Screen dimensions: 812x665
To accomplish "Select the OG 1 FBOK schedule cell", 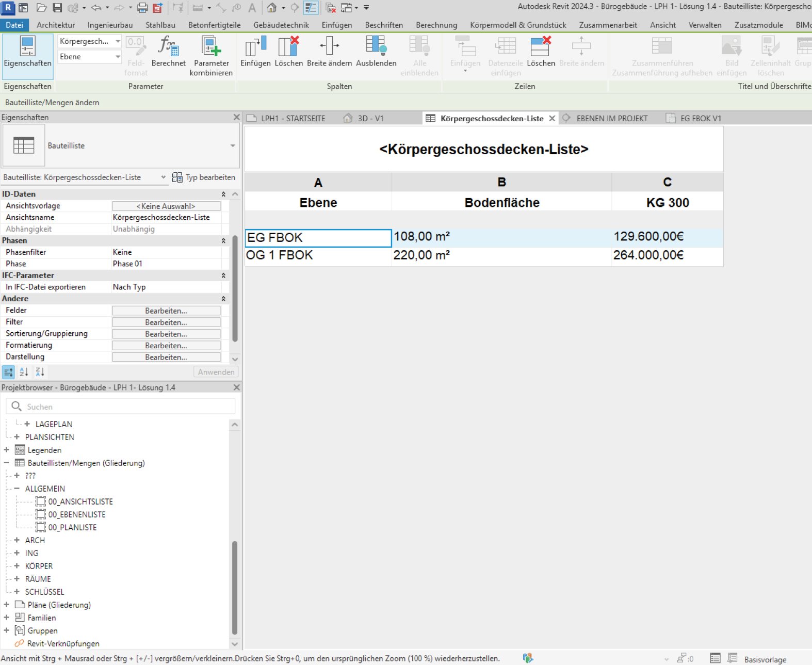I will 318,255.
